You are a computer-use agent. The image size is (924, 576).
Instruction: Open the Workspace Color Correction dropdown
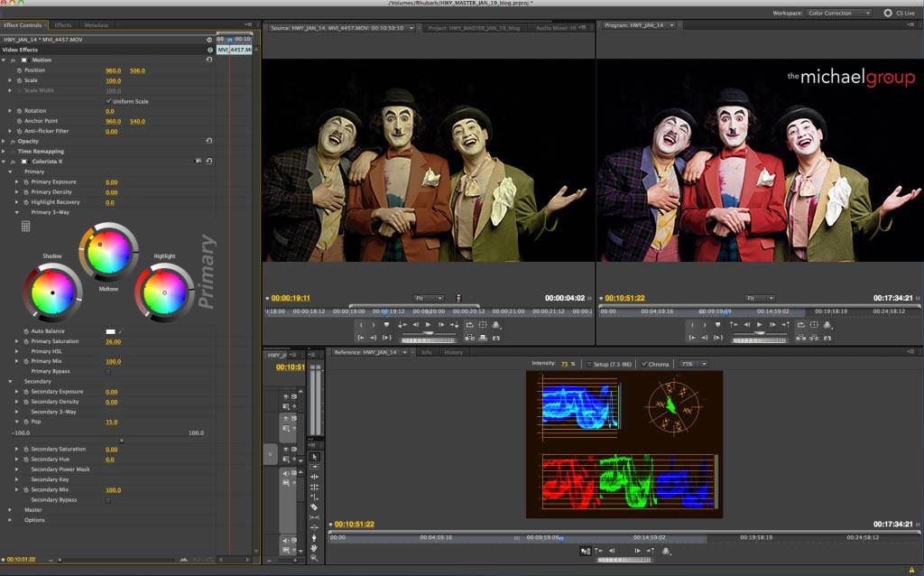point(839,14)
